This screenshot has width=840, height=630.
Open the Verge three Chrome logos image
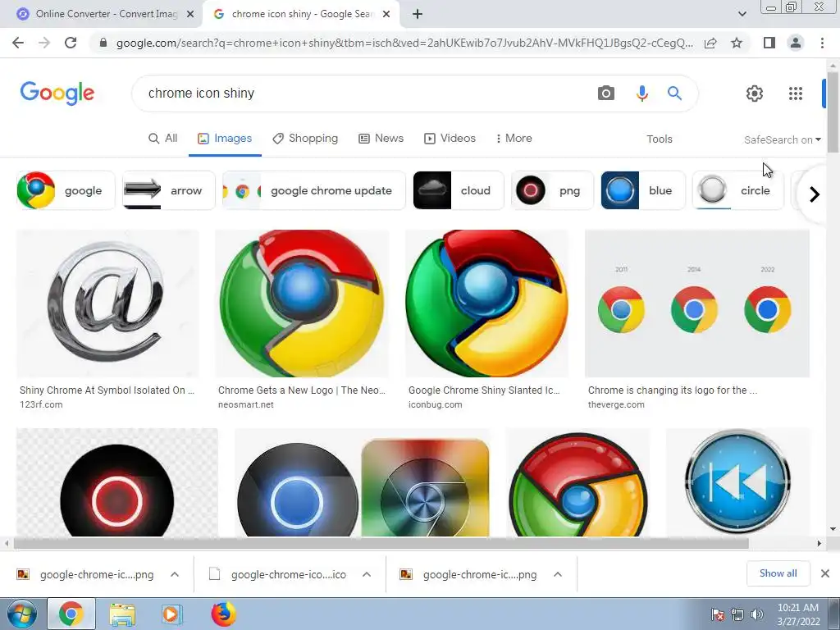tap(697, 304)
